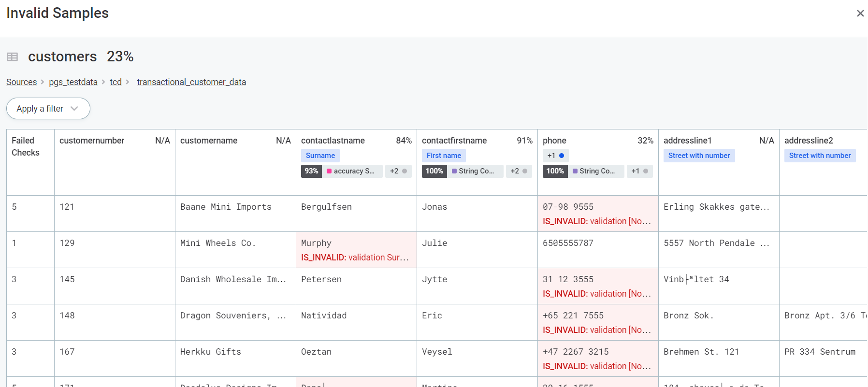This screenshot has width=868, height=387.
Task: Click Street with number tag under addressline2
Action: click(820, 156)
